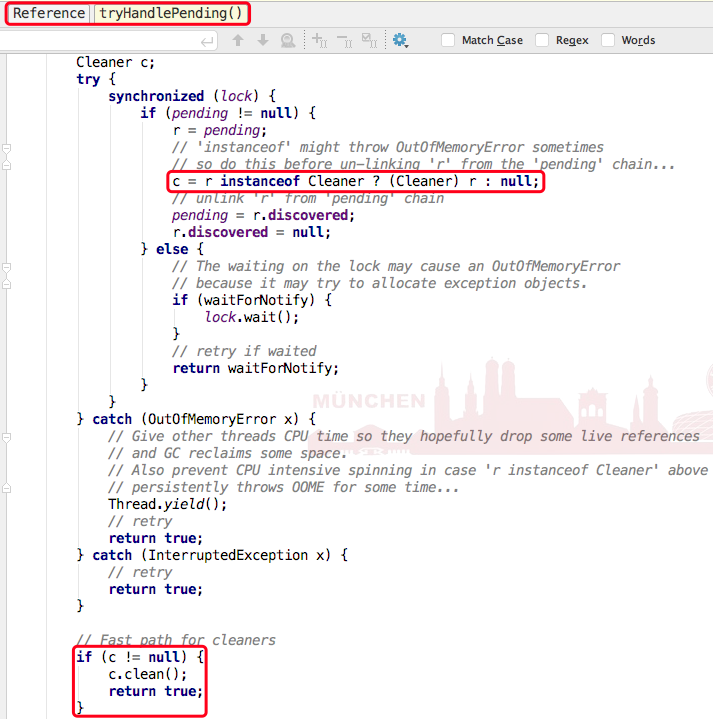Click the "r = pending;" statement
The height and width of the screenshot is (719, 713).
coord(220,130)
